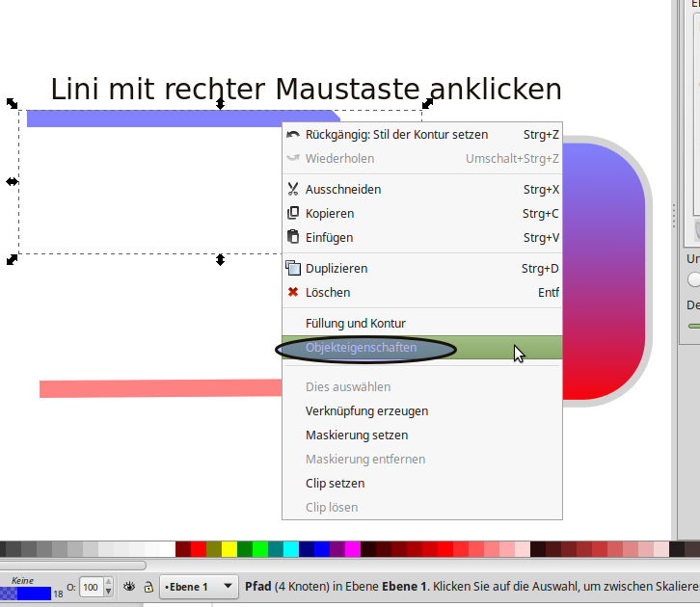
Task: Open Objekteigenschaften from context menu
Action: tap(422, 348)
